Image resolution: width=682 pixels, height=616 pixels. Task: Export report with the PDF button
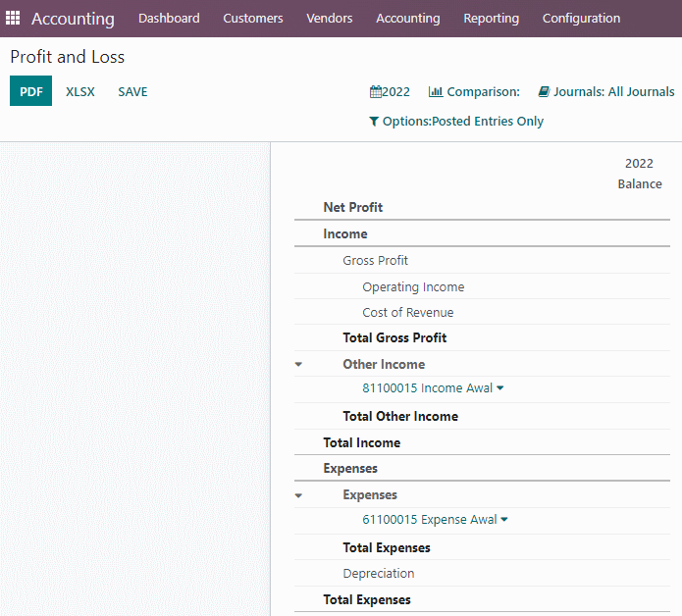click(x=30, y=91)
